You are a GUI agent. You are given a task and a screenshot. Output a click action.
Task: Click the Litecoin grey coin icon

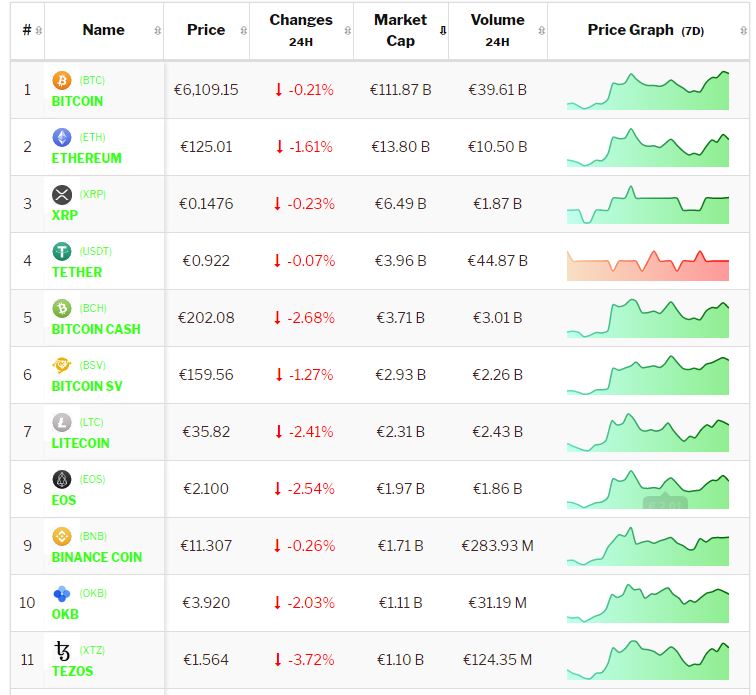[x=62, y=422]
